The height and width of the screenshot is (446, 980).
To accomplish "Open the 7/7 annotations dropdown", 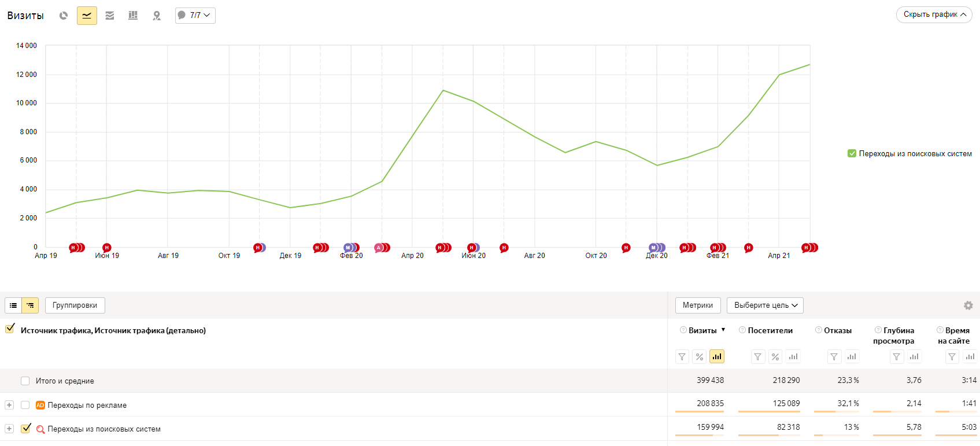I will [x=195, y=16].
